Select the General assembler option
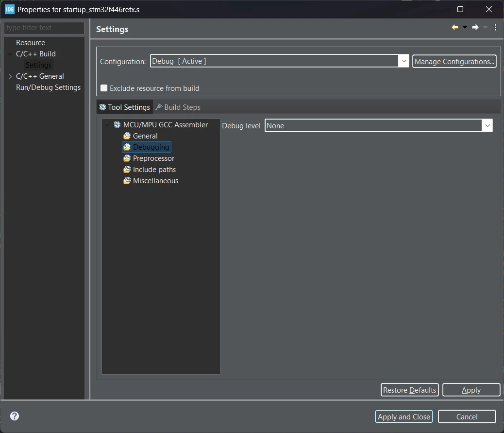 tap(145, 136)
